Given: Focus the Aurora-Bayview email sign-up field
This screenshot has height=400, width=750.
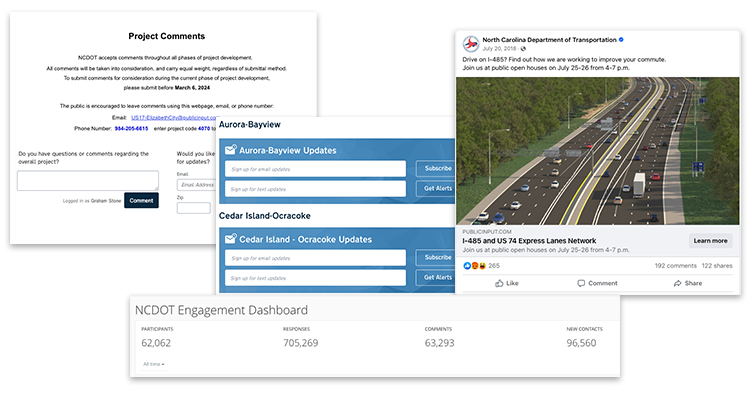Looking at the screenshot, I should tap(314, 169).
